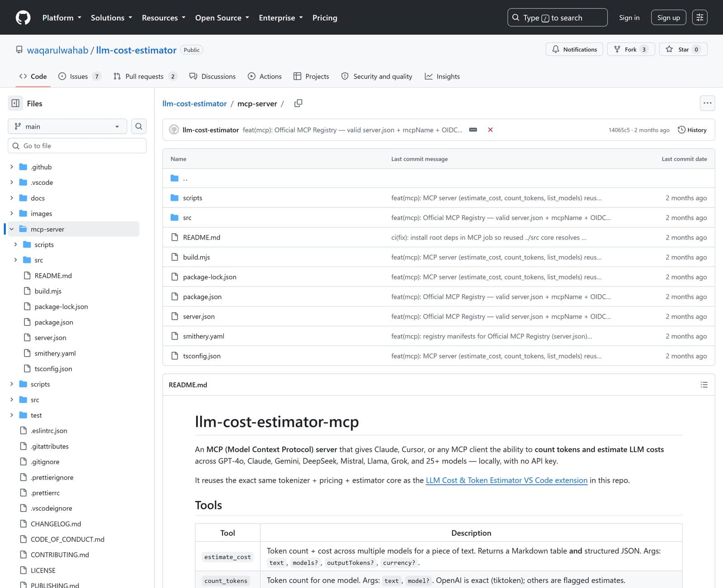The width and height of the screenshot is (723, 588).
Task: Click the search magnifier in header search box
Action: [516, 18]
